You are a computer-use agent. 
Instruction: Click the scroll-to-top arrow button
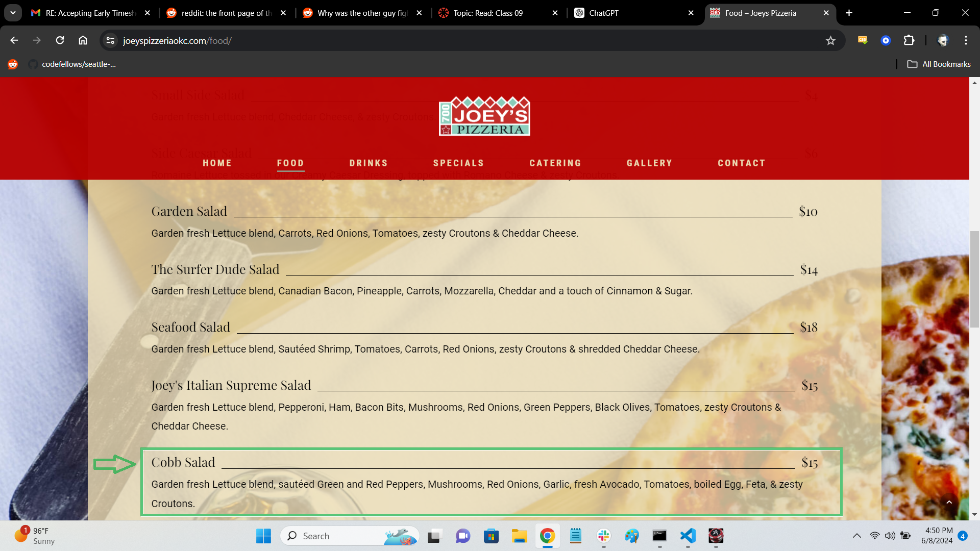point(949,502)
